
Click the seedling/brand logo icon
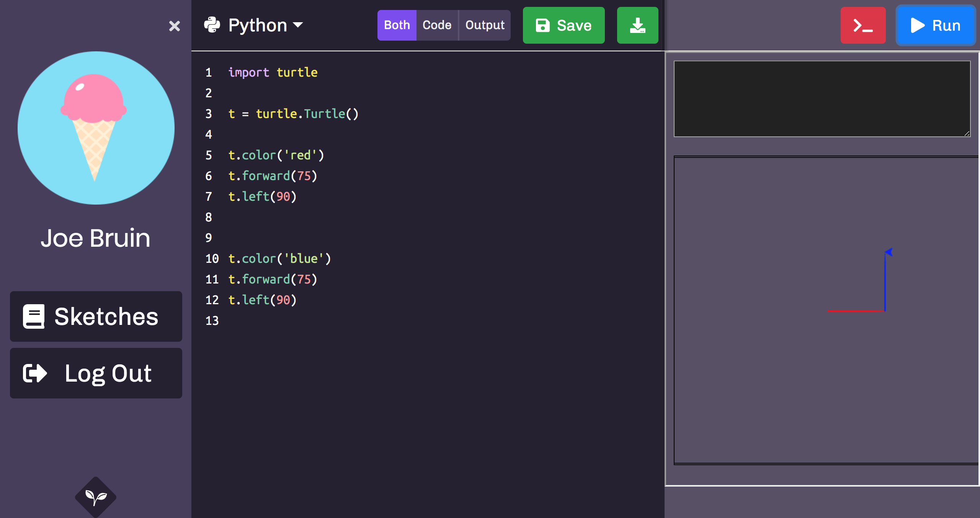tap(96, 497)
